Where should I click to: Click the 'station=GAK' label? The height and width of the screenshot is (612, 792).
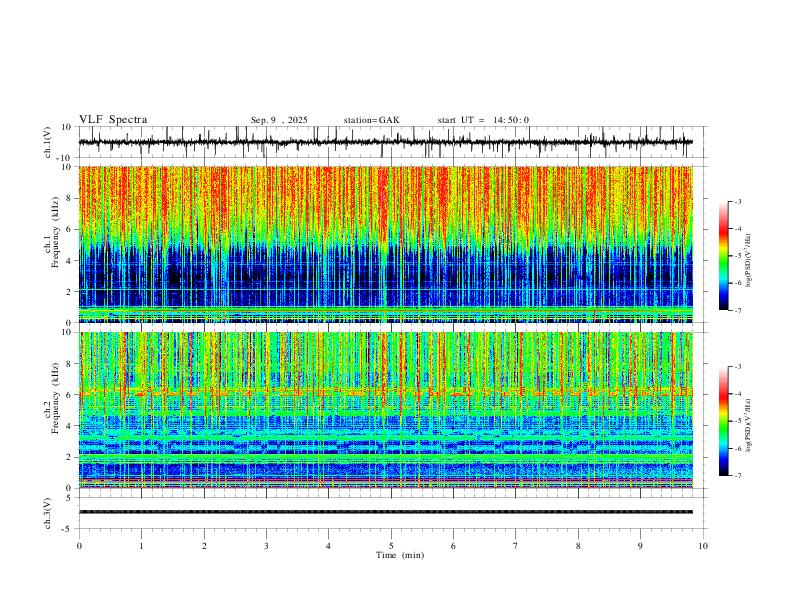[371, 120]
